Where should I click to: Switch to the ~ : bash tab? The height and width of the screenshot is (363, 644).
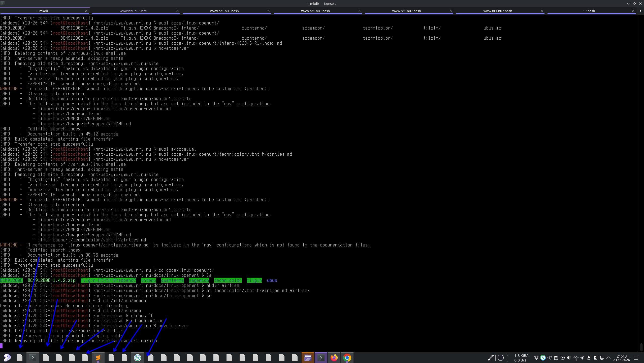pyautogui.click(x=589, y=11)
